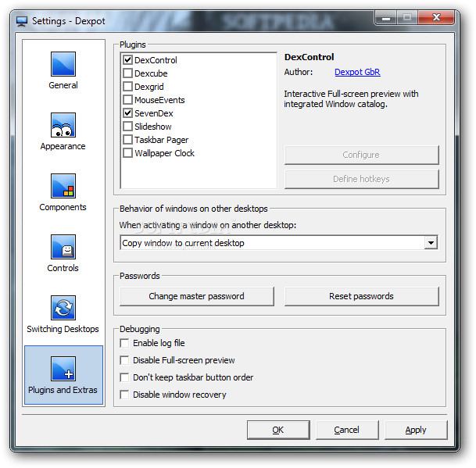This screenshot has height=468, width=476.
Task: Select the Dexgrid plugin name in list
Action: click(x=149, y=87)
